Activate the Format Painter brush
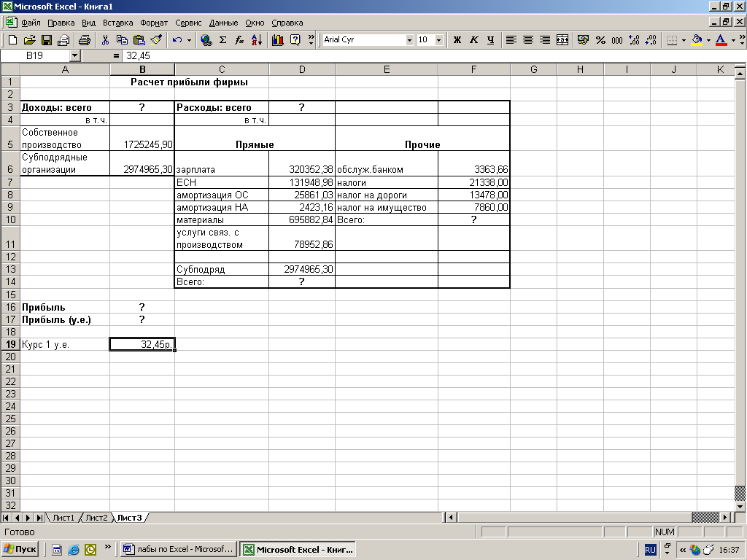Image resolution: width=747 pixels, height=560 pixels. point(156,40)
